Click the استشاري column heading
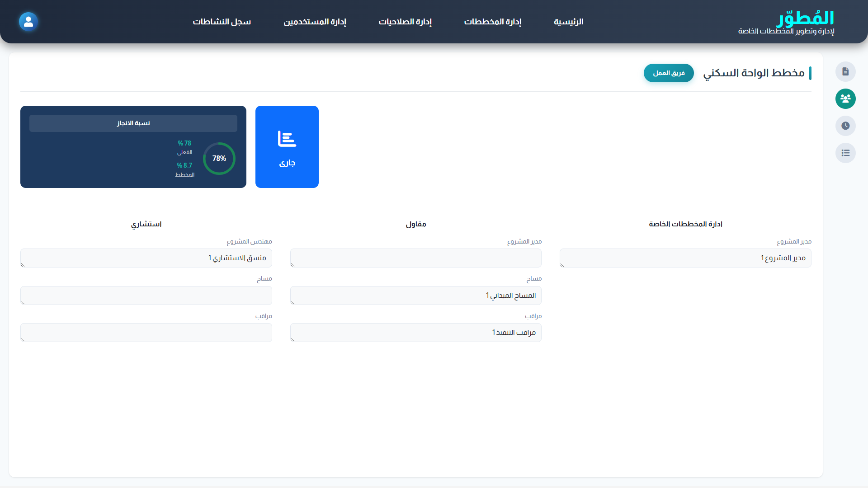Screen dimensions: 868x488 (x=146, y=224)
